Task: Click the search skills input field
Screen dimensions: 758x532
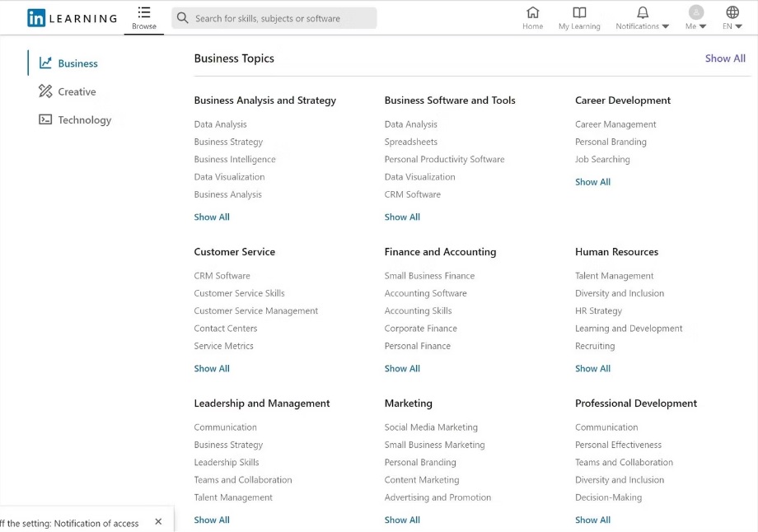Action: tap(274, 18)
